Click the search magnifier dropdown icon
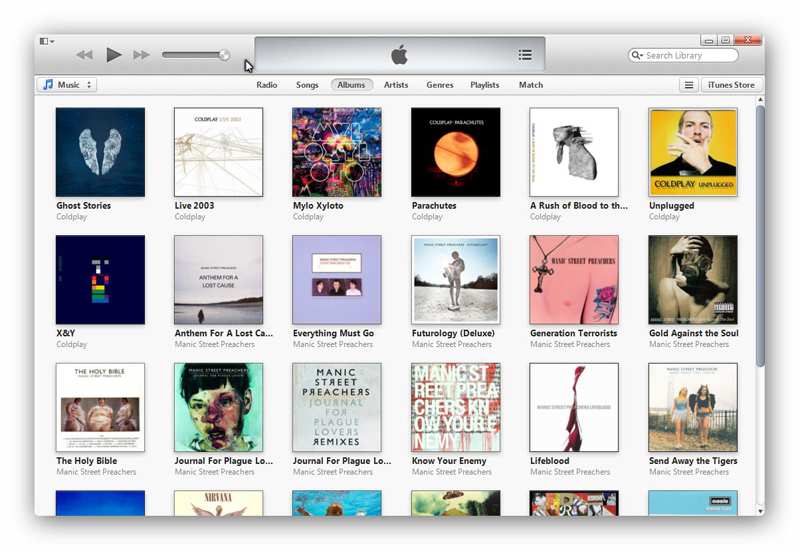The height and width of the screenshot is (551, 800). pyautogui.click(x=637, y=55)
